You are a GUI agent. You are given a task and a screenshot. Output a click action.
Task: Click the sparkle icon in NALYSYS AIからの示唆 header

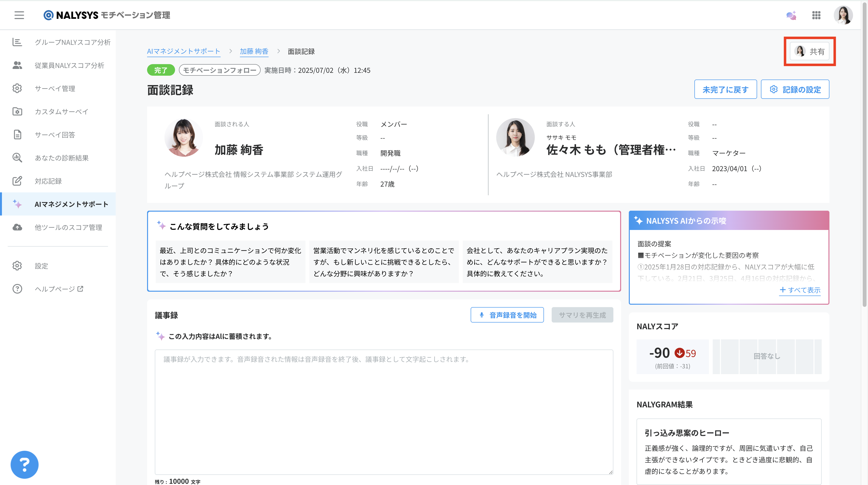coord(638,221)
